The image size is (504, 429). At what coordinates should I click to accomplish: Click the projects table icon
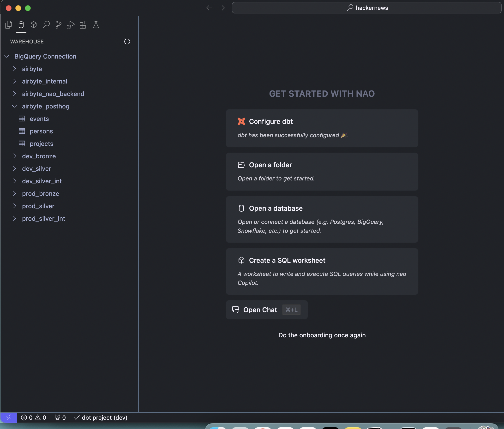pyautogui.click(x=22, y=144)
